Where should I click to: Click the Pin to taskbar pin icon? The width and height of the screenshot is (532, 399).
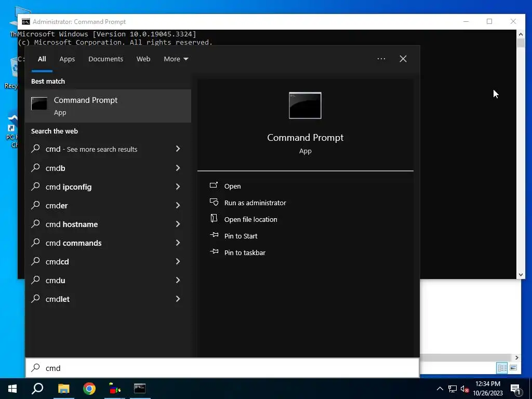(214, 251)
